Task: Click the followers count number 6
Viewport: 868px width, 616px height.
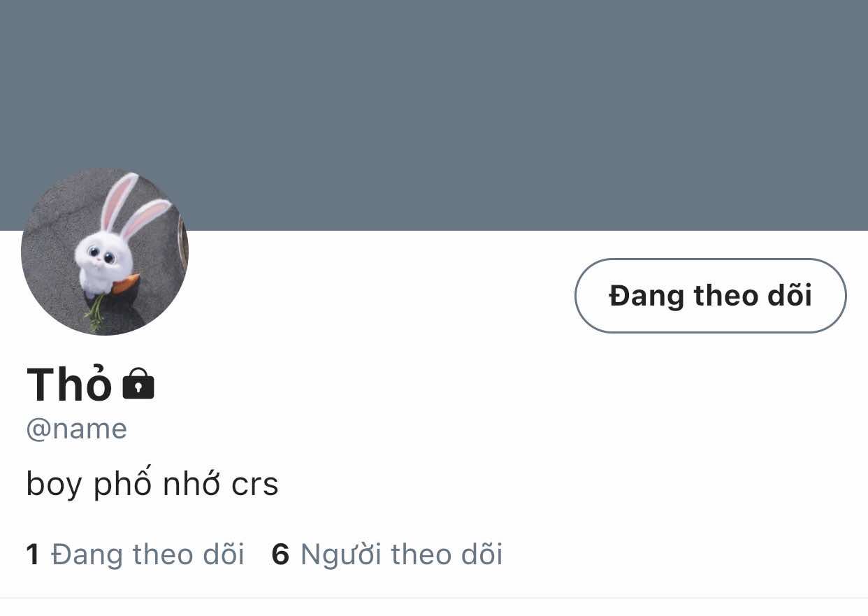Action: pos(280,554)
